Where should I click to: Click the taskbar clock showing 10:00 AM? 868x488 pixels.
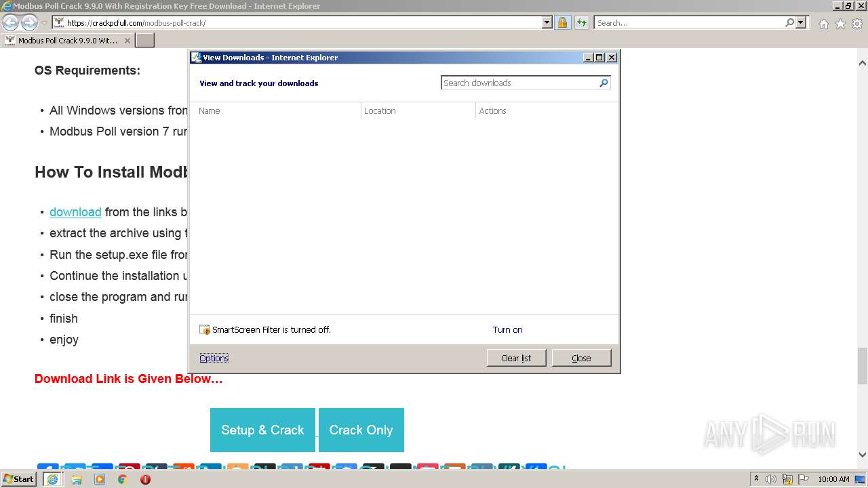[833, 479]
